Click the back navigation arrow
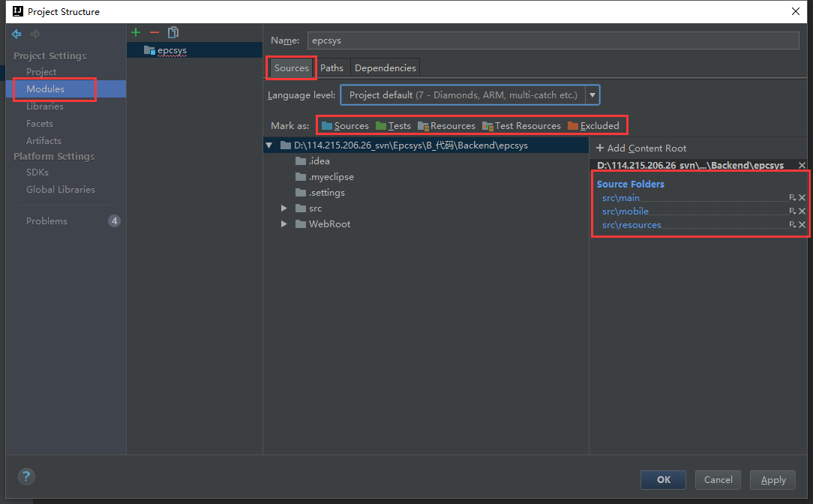The width and height of the screenshot is (813, 504). point(16,34)
